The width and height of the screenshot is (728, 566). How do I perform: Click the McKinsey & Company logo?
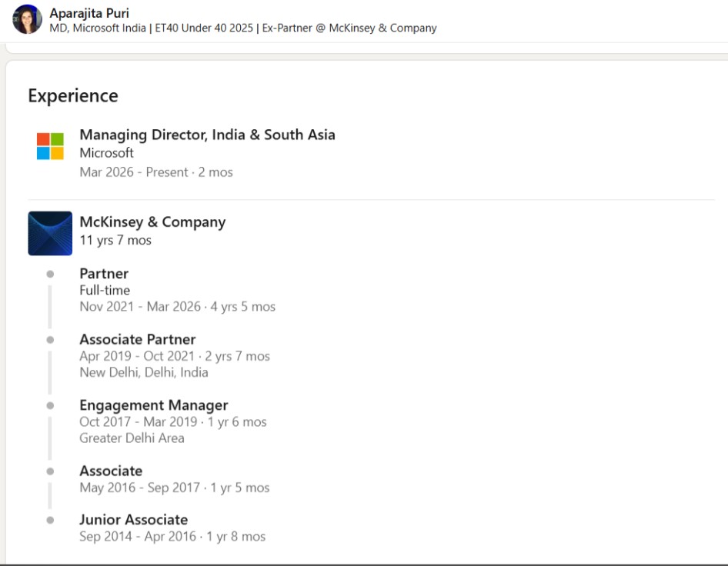pos(50,233)
